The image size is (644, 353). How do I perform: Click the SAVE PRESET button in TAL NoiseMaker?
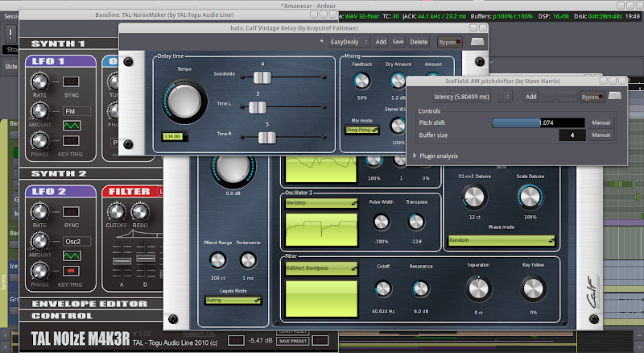click(x=293, y=341)
